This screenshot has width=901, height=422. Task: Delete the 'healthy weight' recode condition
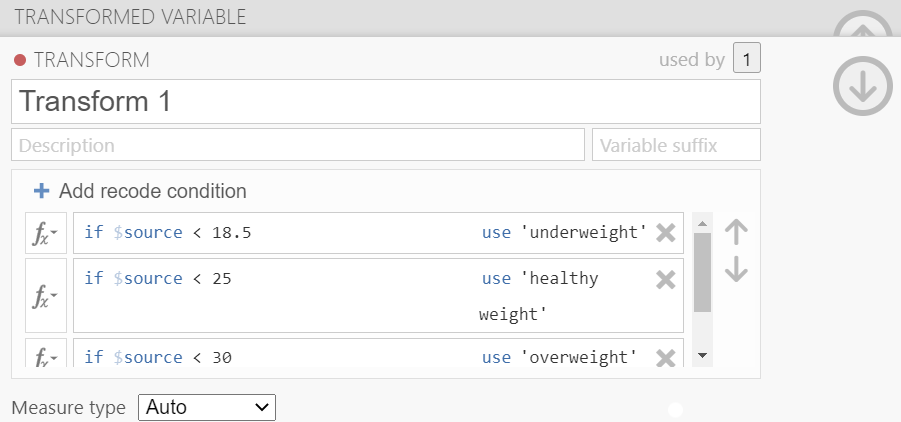666,280
